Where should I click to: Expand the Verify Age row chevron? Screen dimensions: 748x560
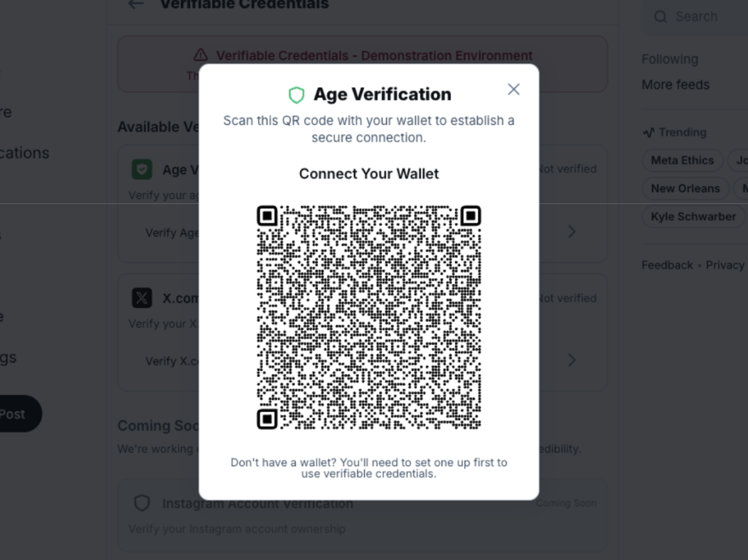(572, 232)
